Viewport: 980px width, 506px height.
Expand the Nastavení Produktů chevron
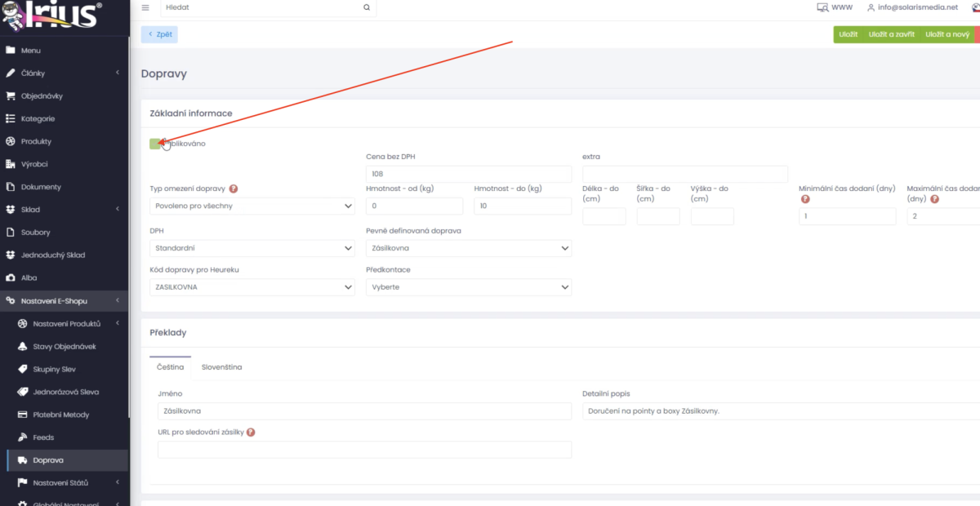118,324
